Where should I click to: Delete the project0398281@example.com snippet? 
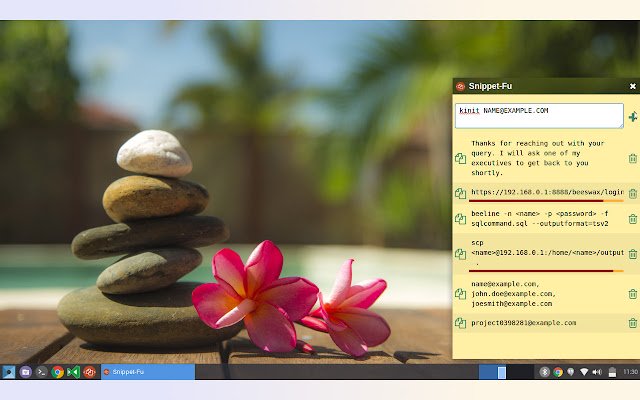[633, 323]
